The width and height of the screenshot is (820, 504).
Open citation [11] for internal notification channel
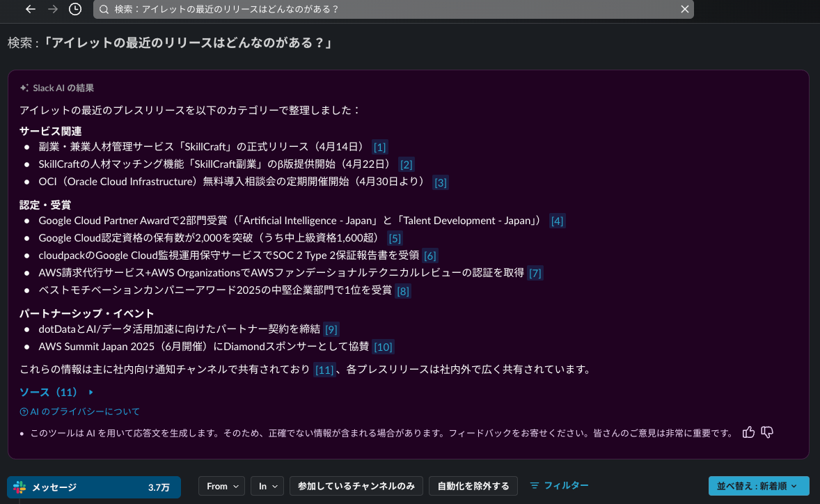[324, 370]
